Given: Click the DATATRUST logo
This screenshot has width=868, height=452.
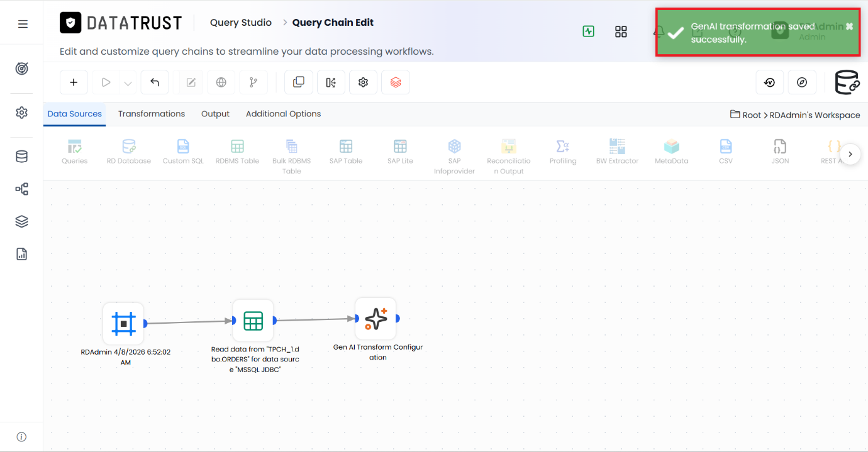Looking at the screenshot, I should point(121,23).
